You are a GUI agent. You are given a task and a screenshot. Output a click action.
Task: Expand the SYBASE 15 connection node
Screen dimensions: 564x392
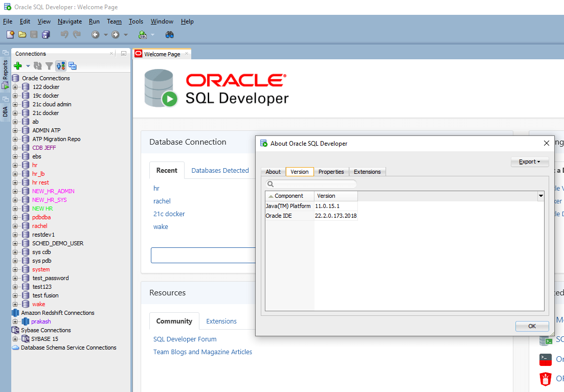[15, 338]
